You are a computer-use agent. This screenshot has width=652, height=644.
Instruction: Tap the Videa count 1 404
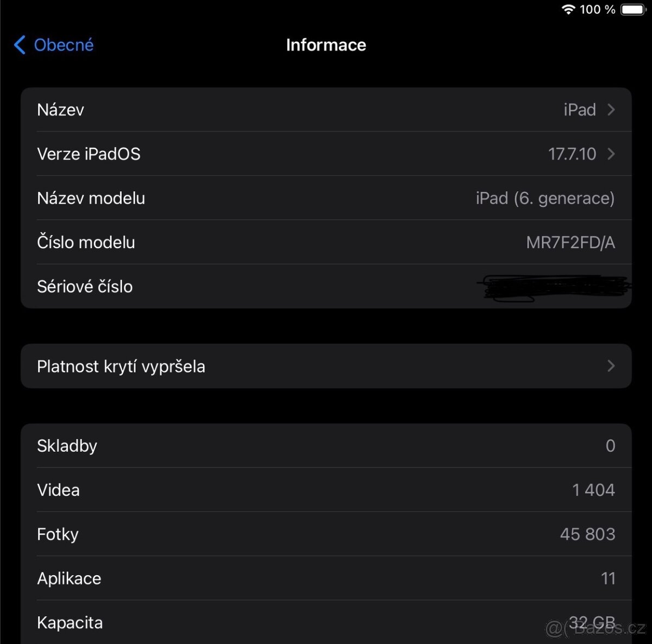[x=593, y=490]
